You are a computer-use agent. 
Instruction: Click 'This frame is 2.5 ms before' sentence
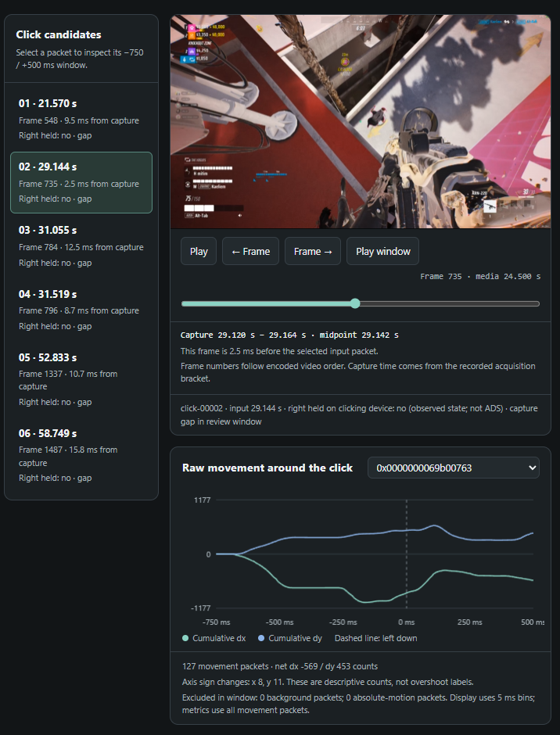(279, 351)
